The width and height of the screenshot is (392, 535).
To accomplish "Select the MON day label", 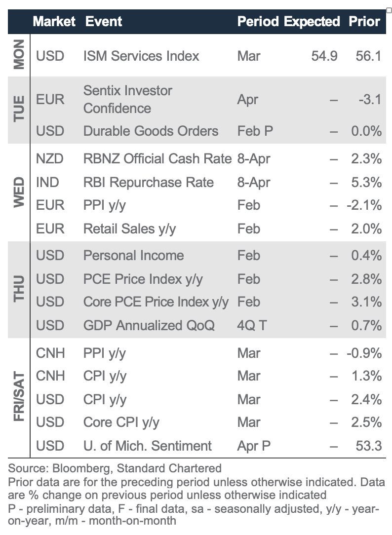I will 19,55.
